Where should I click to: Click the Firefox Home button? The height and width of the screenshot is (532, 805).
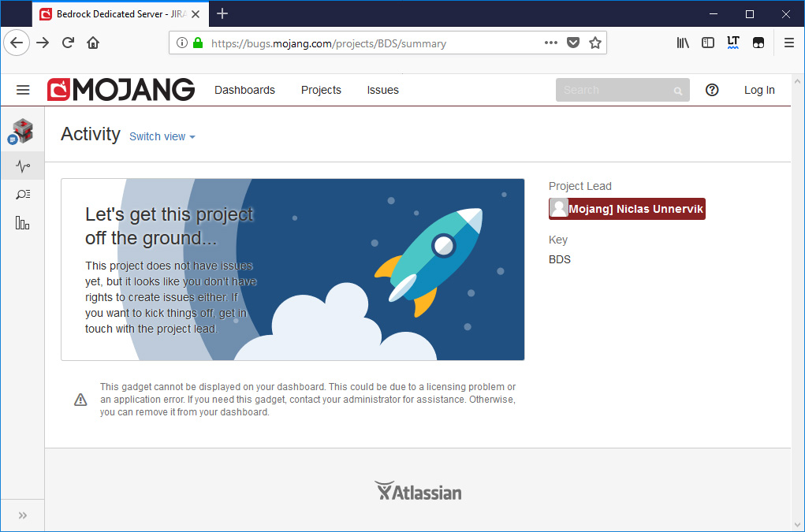coord(93,43)
